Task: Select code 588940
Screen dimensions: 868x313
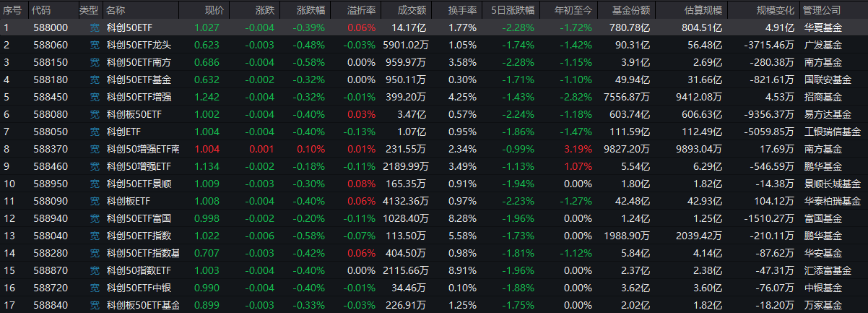Action: 51,218
